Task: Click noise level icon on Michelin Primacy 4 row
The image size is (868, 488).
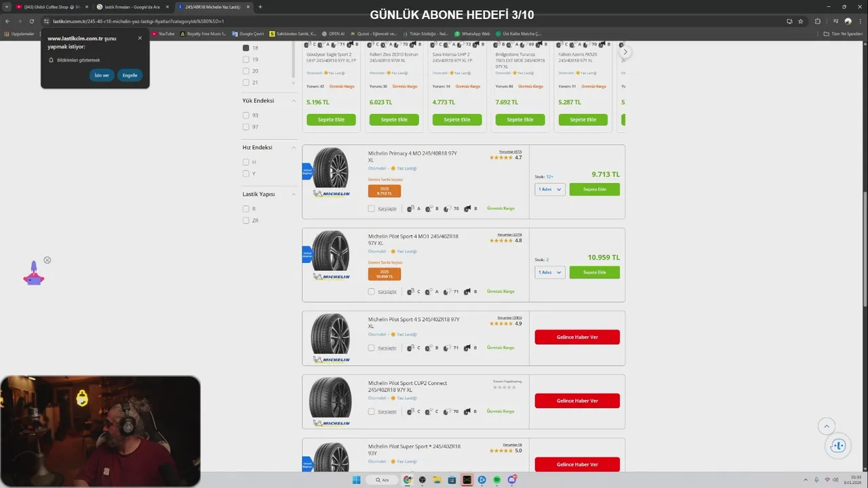Action: [447, 209]
